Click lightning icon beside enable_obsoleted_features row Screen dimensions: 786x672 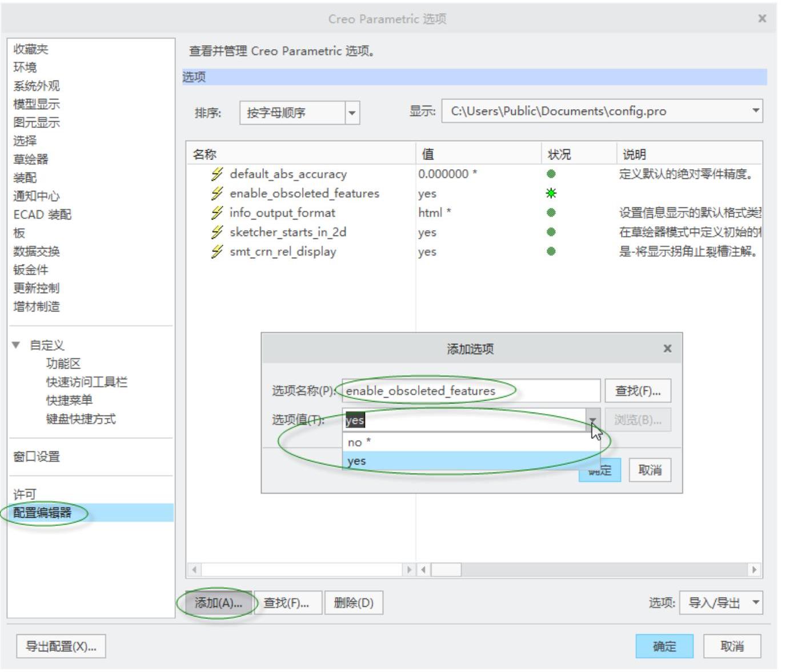(216, 193)
